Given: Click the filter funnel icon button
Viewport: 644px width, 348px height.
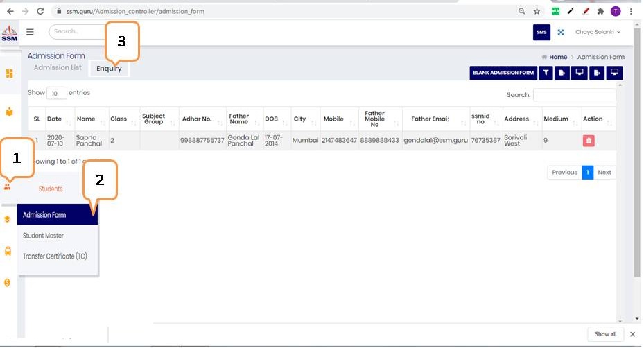Looking at the screenshot, I should pos(546,73).
